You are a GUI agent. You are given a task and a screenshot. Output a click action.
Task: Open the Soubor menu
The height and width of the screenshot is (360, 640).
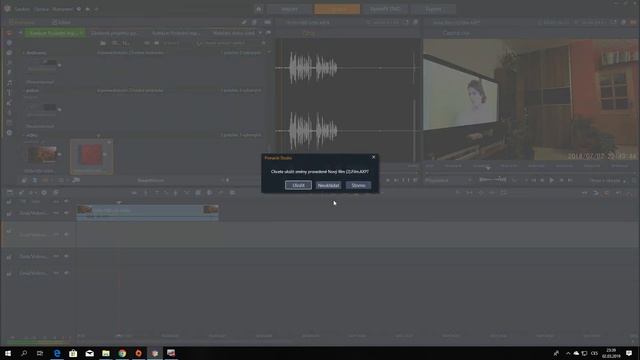coord(22,9)
